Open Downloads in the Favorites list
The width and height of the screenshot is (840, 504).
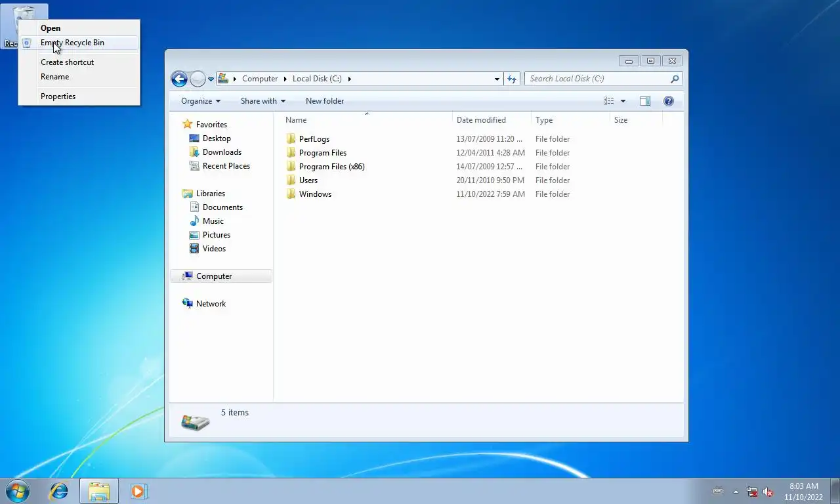[222, 152]
